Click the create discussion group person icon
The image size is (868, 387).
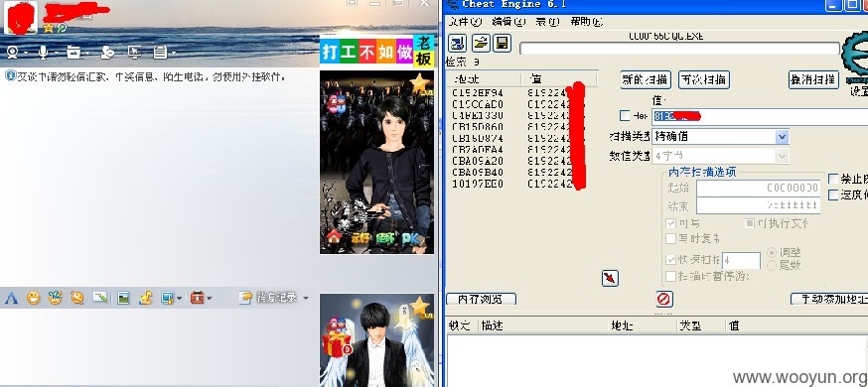(x=107, y=52)
